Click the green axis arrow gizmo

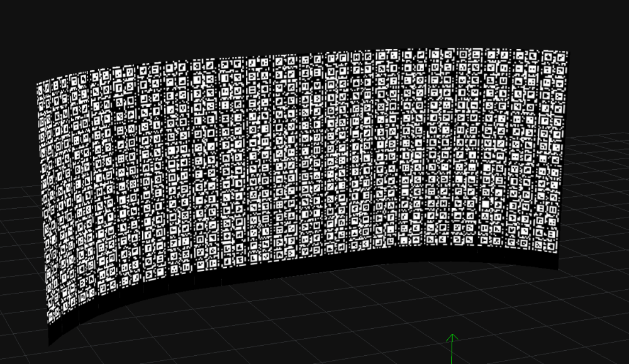(452, 348)
